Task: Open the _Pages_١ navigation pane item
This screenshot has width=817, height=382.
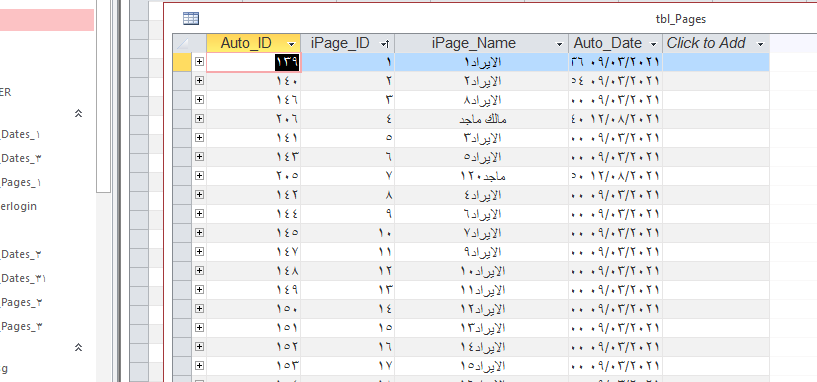Action: pos(20,182)
